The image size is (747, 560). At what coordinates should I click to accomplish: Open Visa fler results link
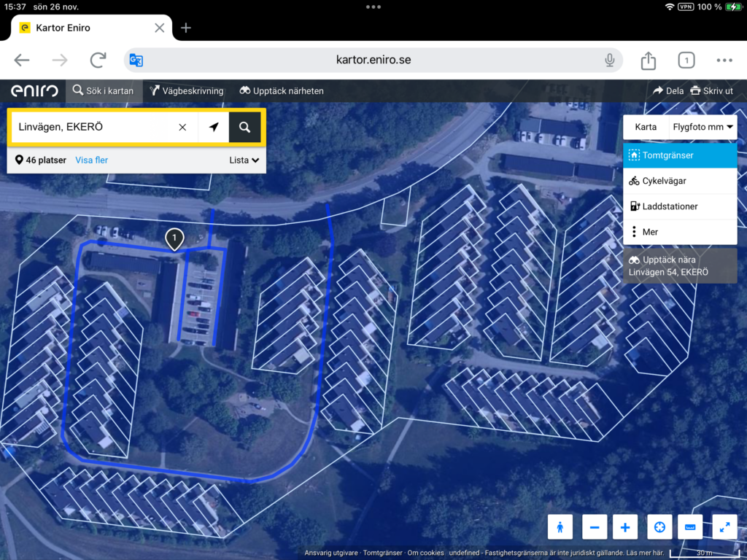(91, 160)
